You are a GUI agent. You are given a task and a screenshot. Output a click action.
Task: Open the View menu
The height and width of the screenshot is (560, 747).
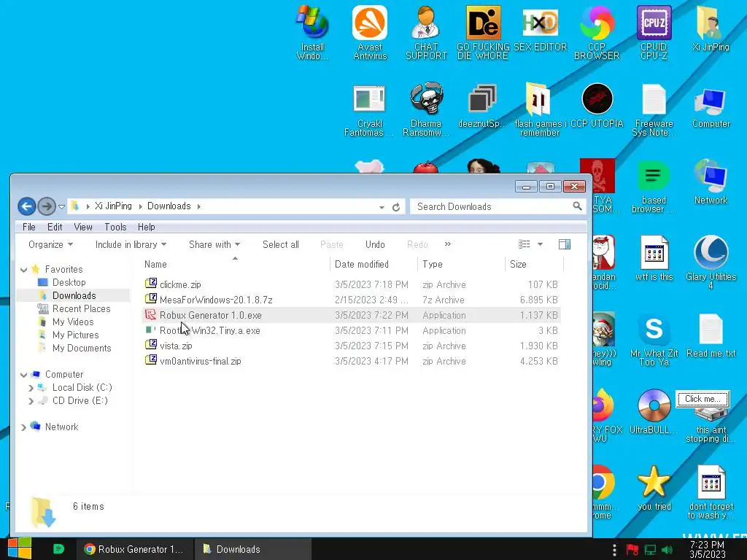(x=83, y=227)
